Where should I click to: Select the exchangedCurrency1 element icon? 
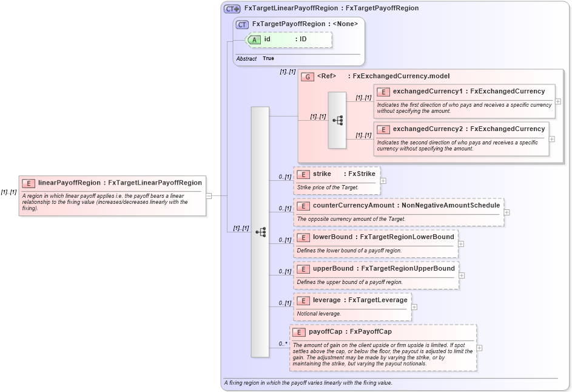383,92
